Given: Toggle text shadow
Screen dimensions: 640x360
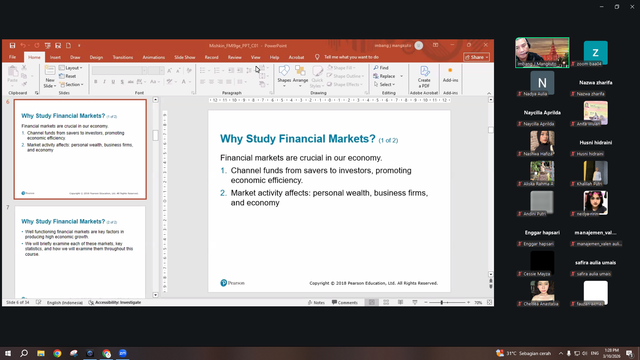Looking at the screenshot, I should [122, 82].
